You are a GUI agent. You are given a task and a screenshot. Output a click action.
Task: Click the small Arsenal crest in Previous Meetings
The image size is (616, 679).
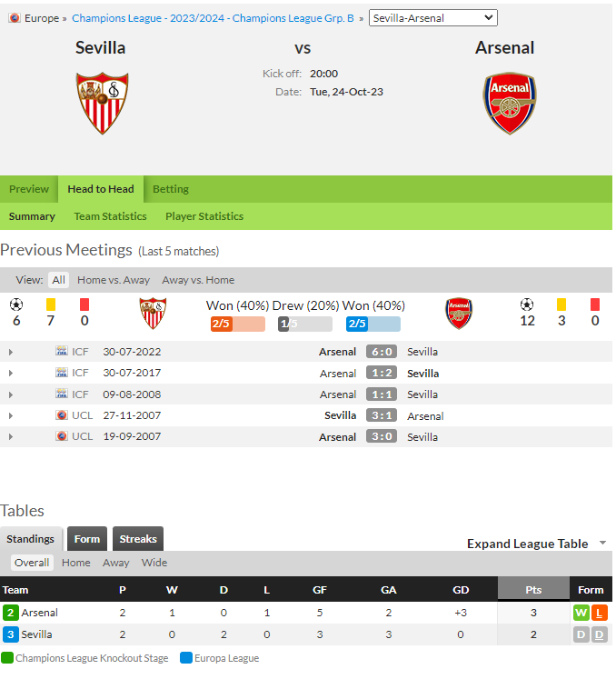[459, 313]
